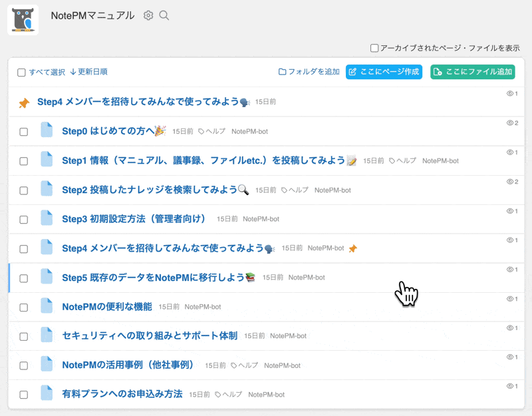The height and width of the screenshot is (416, 532).
Task: Click the page icon for NotePMの活用事例
Action: 47,363
